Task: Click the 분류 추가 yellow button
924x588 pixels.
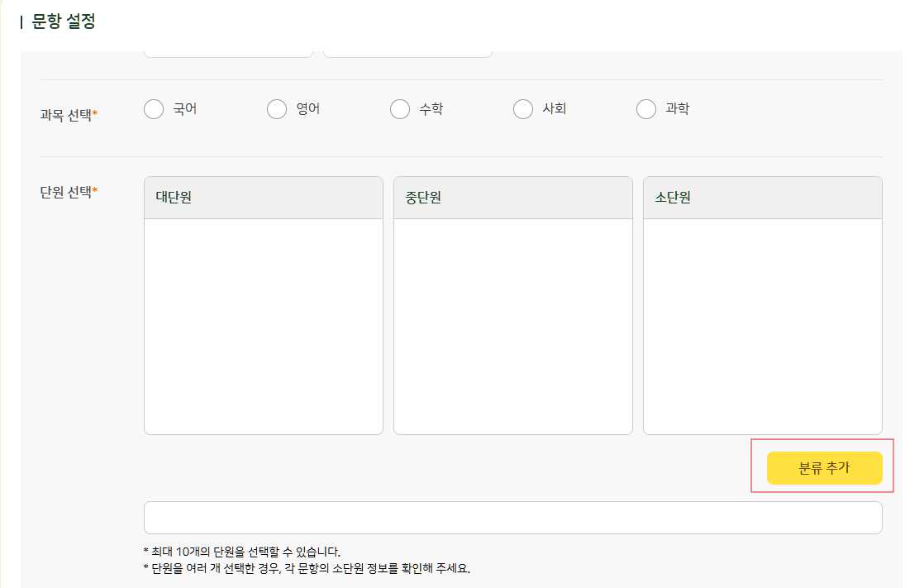Action: click(825, 468)
